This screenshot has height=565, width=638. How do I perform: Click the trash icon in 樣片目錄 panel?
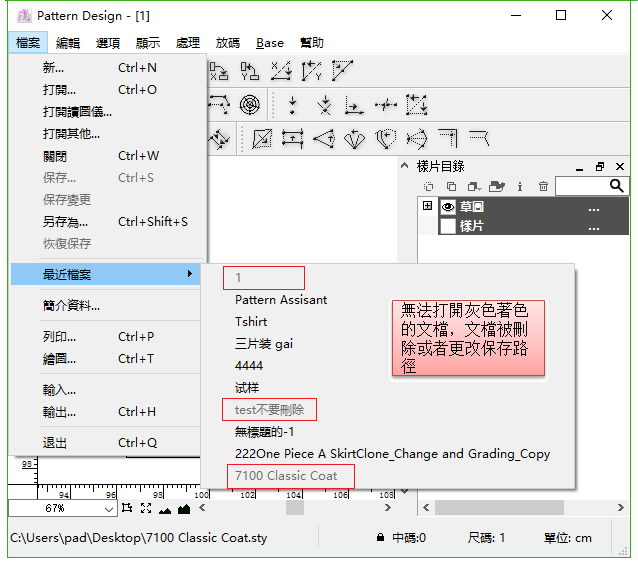pyautogui.click(x=543, y=186)
